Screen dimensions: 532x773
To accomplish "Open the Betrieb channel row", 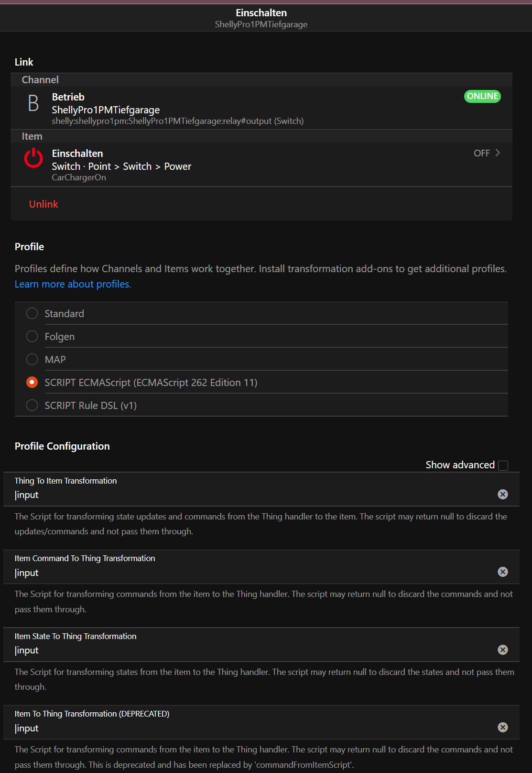I will tap(261, 108).
